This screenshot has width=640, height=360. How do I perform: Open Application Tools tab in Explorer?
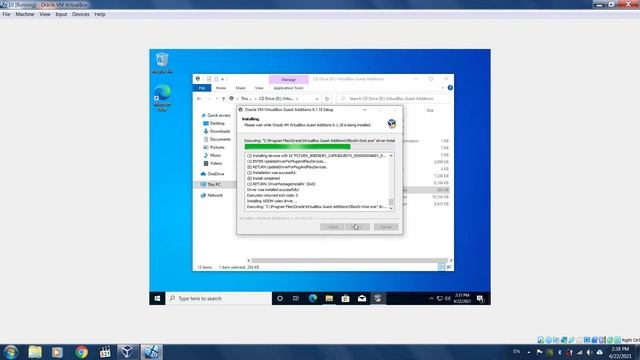(x=288, y=88)
